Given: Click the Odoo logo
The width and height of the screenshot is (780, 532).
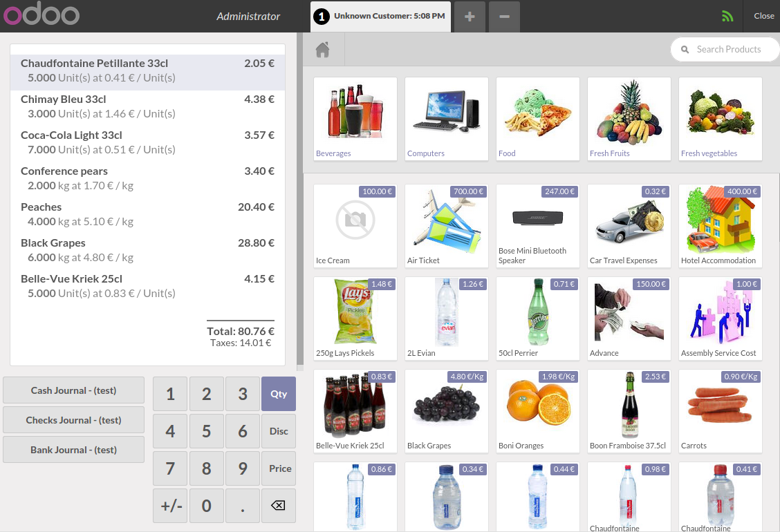Looking at the screenshot, I should point(41,15).
